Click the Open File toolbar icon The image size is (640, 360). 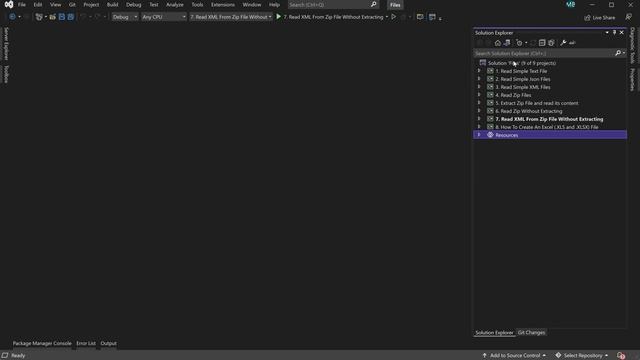point(53,17)
